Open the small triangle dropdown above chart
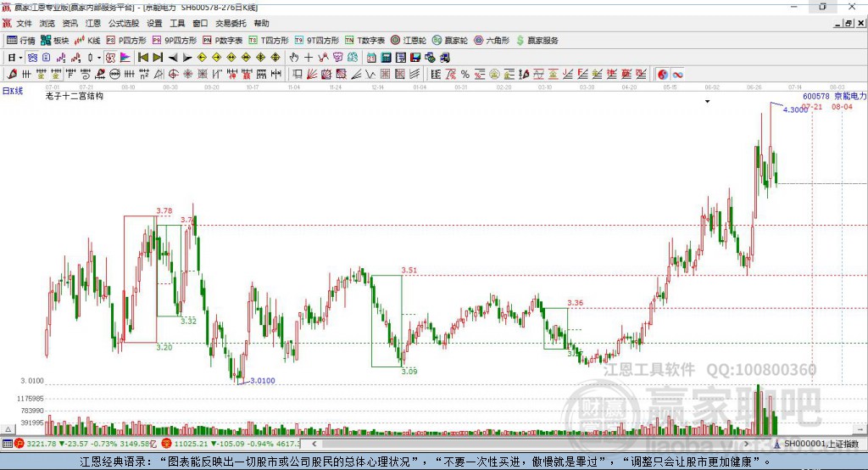The image size is (868, 470). coord(708,102)
